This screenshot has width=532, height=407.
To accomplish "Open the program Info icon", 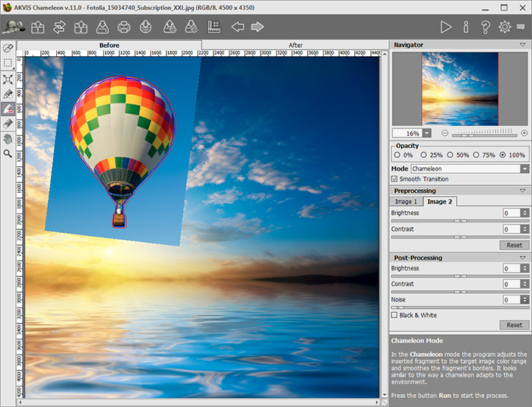I will click(x=466, y=27).
